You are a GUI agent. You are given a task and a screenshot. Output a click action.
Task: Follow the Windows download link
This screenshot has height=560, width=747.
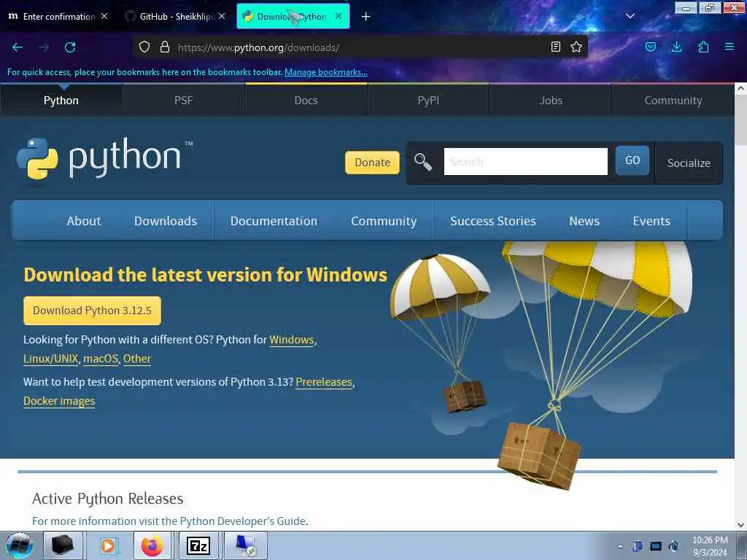(x=292, y=340)
